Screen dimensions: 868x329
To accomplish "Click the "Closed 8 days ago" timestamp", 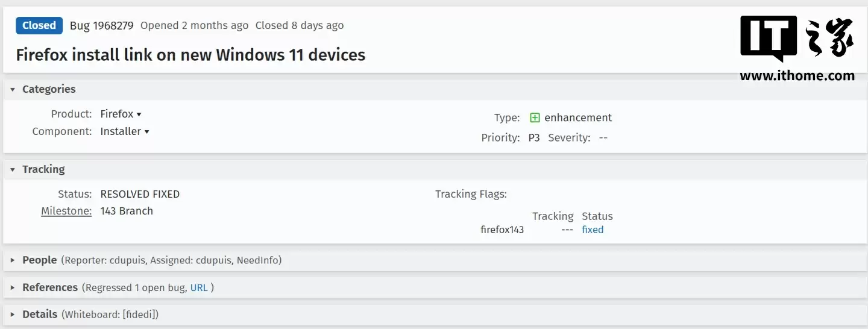I will coord(300,25).
